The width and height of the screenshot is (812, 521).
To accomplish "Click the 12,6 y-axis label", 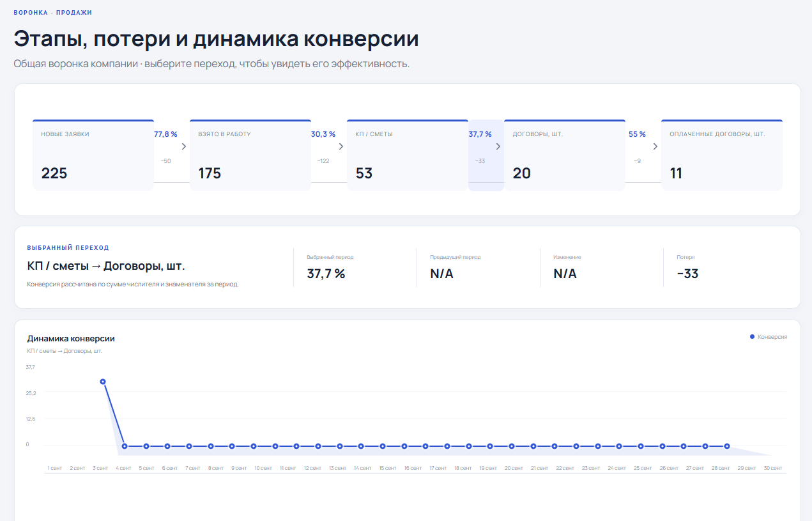I will pyautogui.click(x=31, y=419).
